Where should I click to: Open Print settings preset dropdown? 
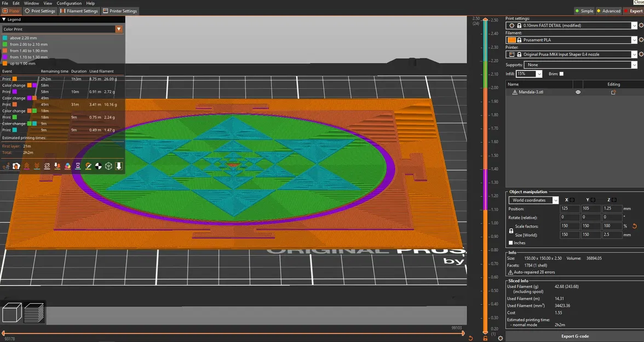(634, 26)
